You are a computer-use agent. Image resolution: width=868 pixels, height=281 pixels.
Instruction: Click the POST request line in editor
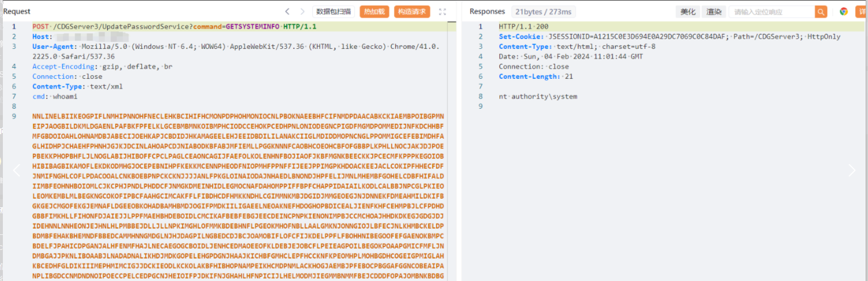(174, 26)
